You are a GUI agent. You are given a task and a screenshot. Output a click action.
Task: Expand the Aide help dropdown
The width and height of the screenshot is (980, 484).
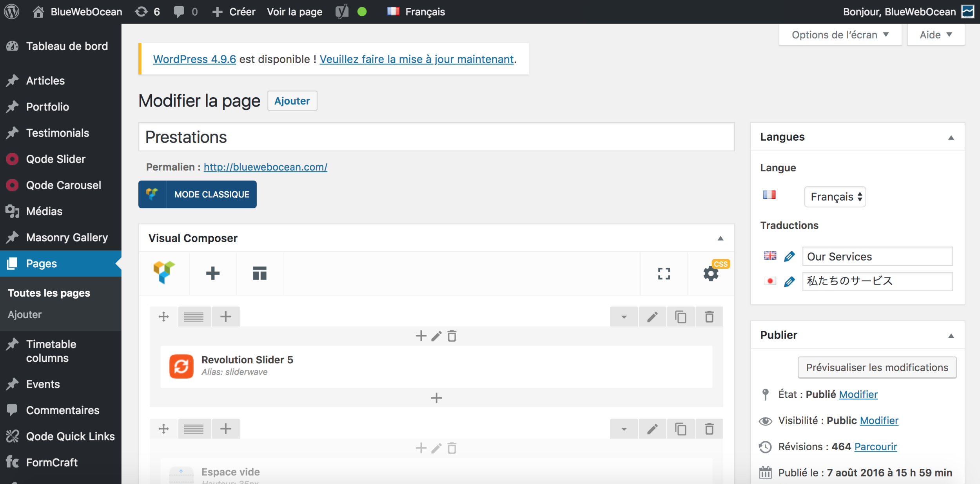(935, 35)
